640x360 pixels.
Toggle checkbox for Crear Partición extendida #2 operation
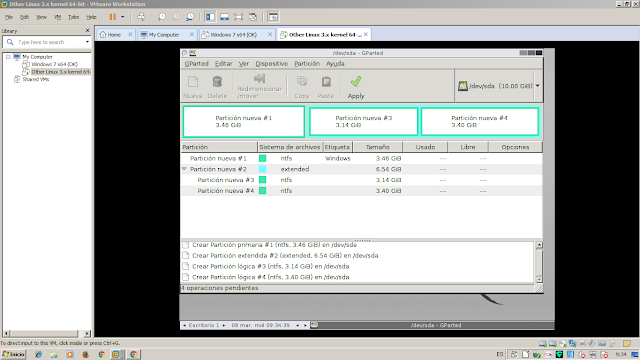tap(186, 256)
